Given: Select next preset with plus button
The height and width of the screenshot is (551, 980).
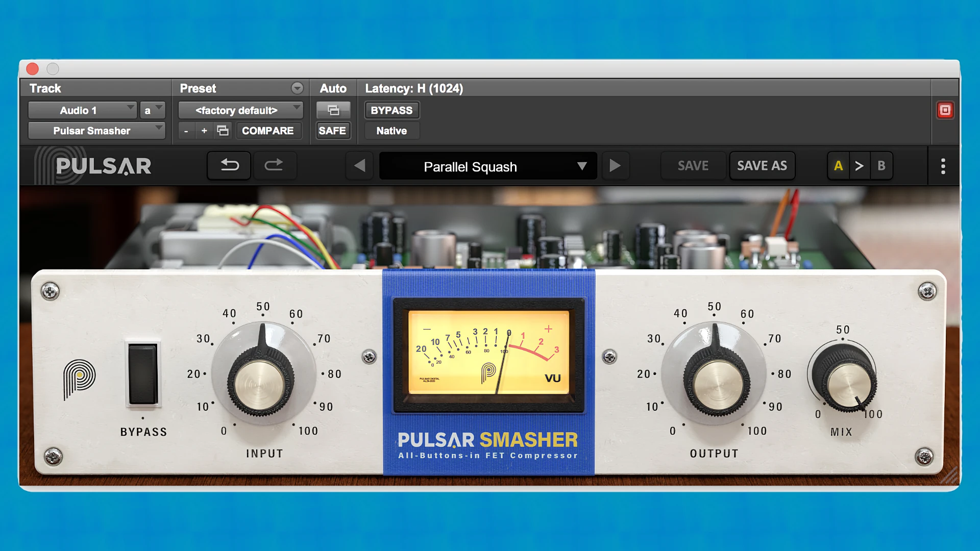Looking at the screenshot, I should (204, 131).
